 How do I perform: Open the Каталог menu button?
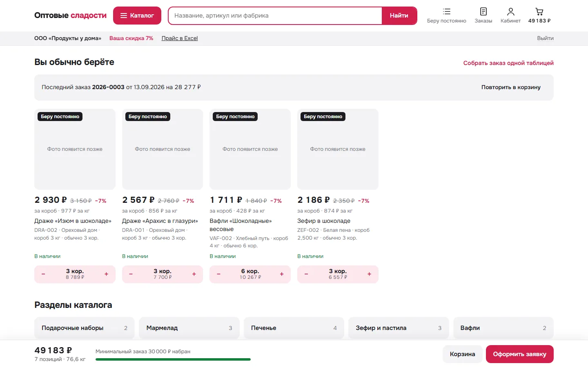pyautogui.click(x=137, y=16)
